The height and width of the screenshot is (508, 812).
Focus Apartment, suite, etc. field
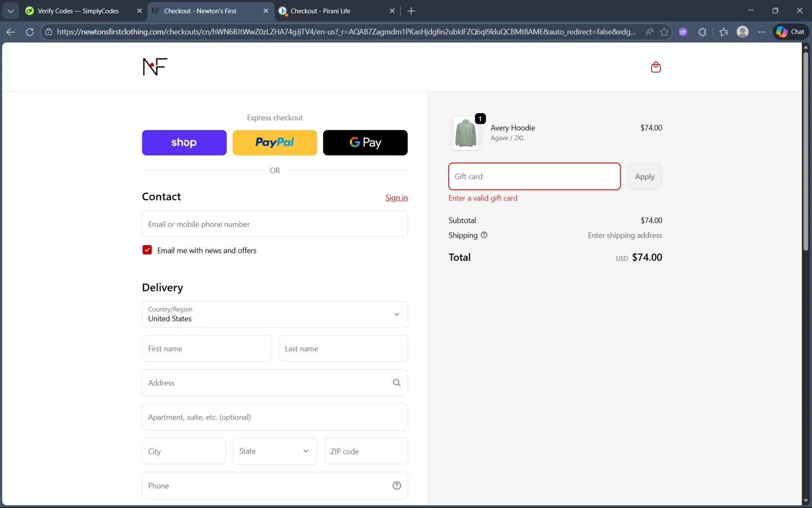[x=275, y=417]
